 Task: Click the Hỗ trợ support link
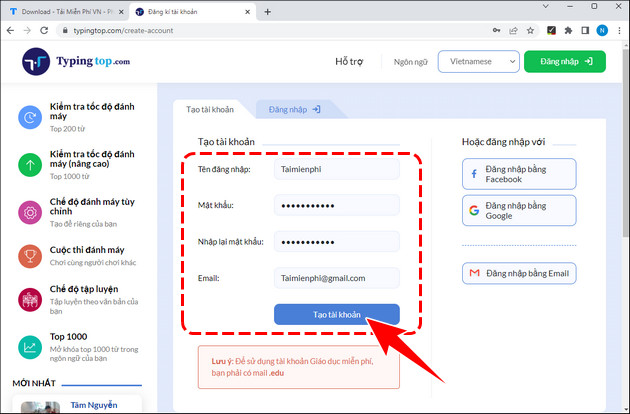click(349, 62)
